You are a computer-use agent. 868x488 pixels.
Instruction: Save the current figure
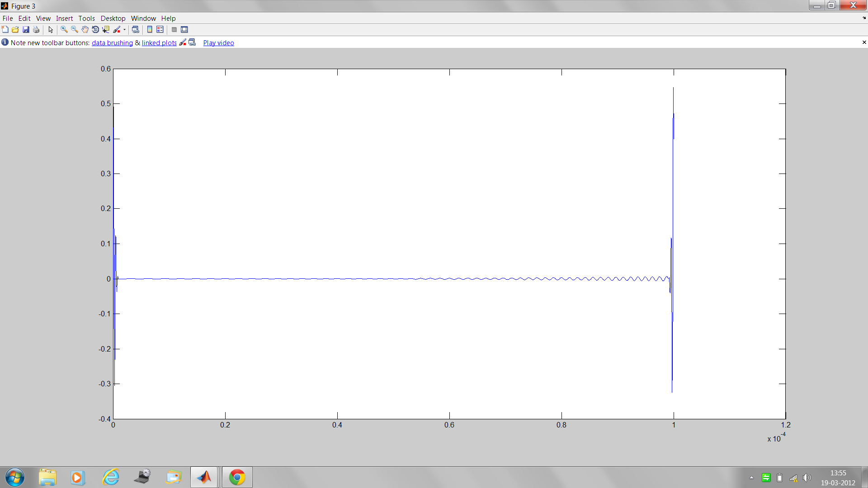click(x=26, y=29)
